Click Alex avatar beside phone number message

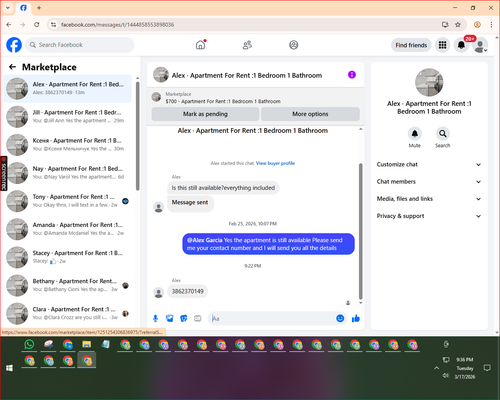pyautogui.click(x=158, y=293)
